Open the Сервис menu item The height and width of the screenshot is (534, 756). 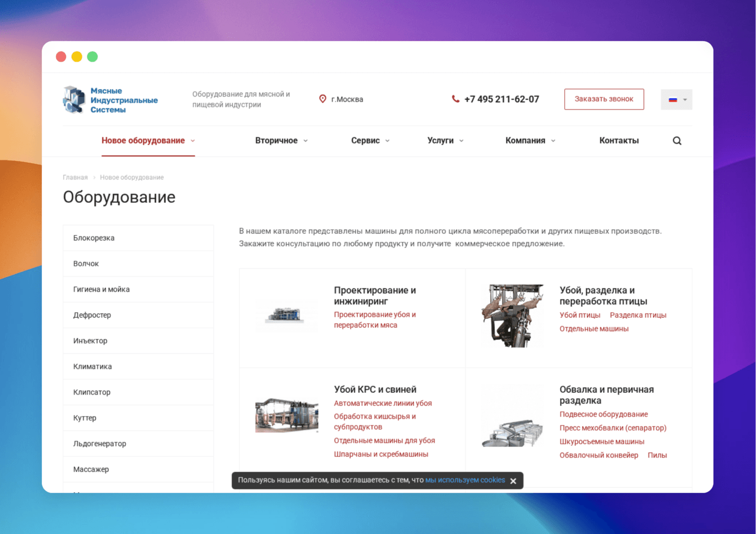click(366, 141)
